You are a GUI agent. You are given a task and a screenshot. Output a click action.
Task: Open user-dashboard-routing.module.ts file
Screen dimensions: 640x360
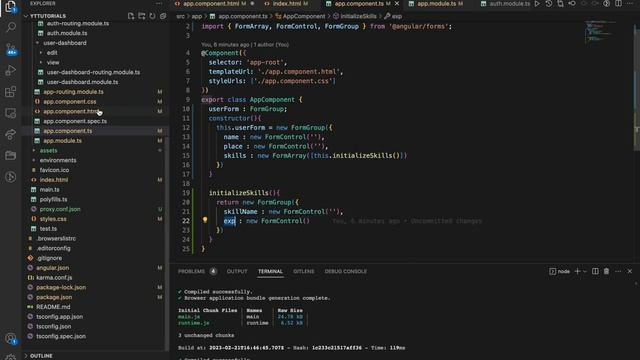[x=93, y=72]
